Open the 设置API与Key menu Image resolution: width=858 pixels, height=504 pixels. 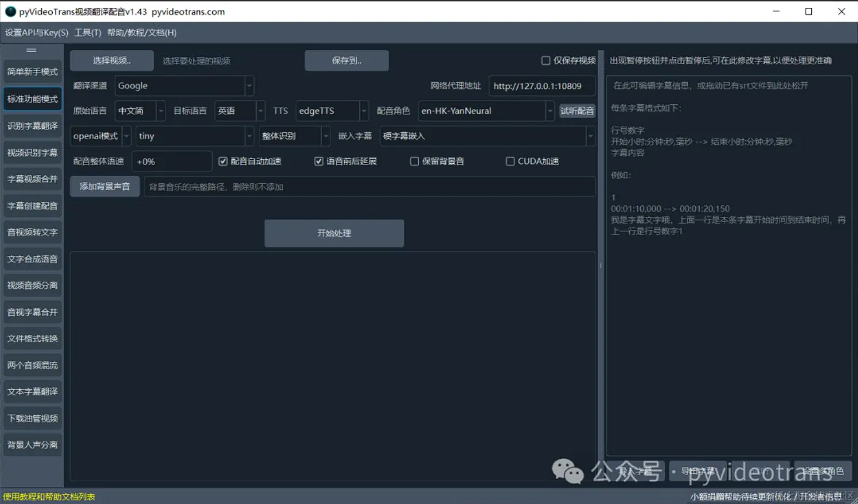[x=37, y=33]
